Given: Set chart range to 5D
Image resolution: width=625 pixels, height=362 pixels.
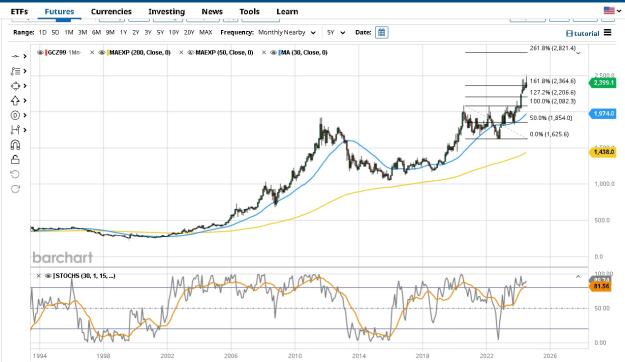Looking at the screenshot, I should pyautogui.click(x=55, y=32).
